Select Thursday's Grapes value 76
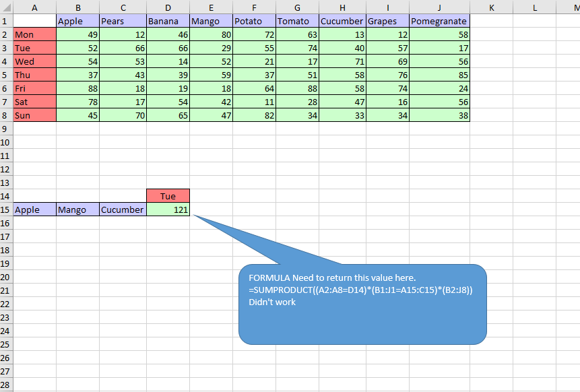 tap(387, 75)
